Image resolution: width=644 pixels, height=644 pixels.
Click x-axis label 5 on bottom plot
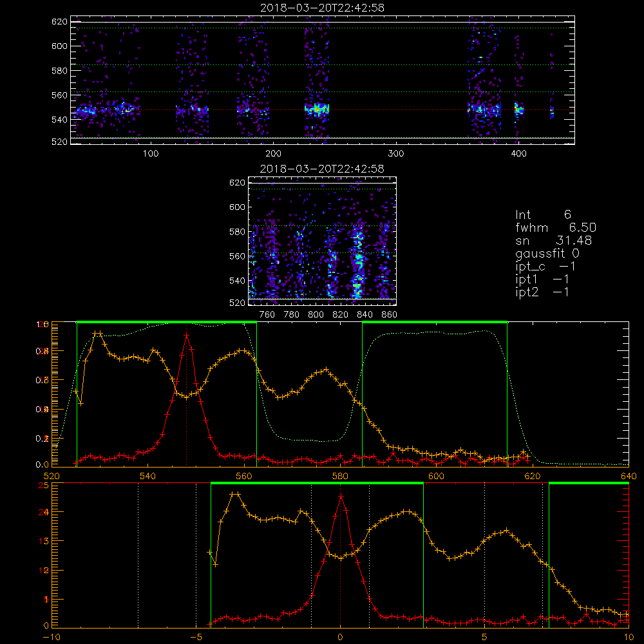point(485,638)
